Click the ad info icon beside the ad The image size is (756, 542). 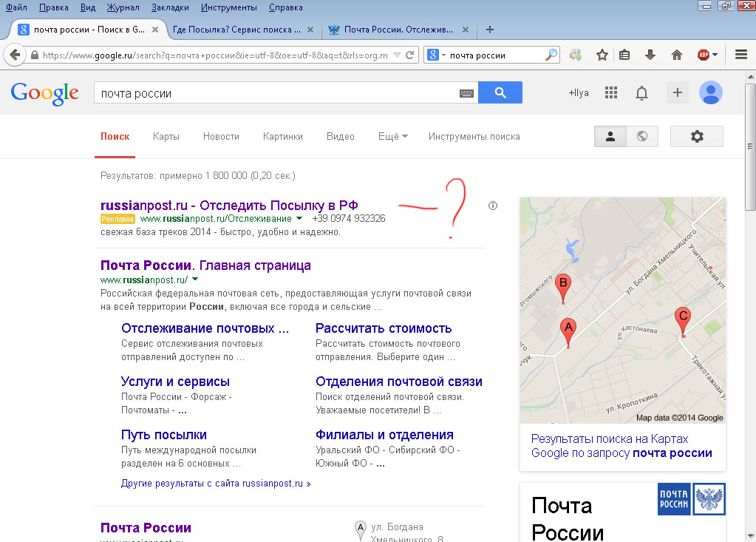click(493, 206)
